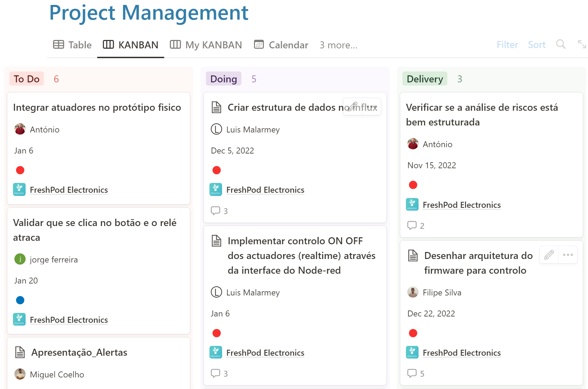Image resolution: width=588 pixels, height=389 pixels.
Task: Open three-dot menu on the Desenhar arquitetura card
Action: [x=568, y=255]
